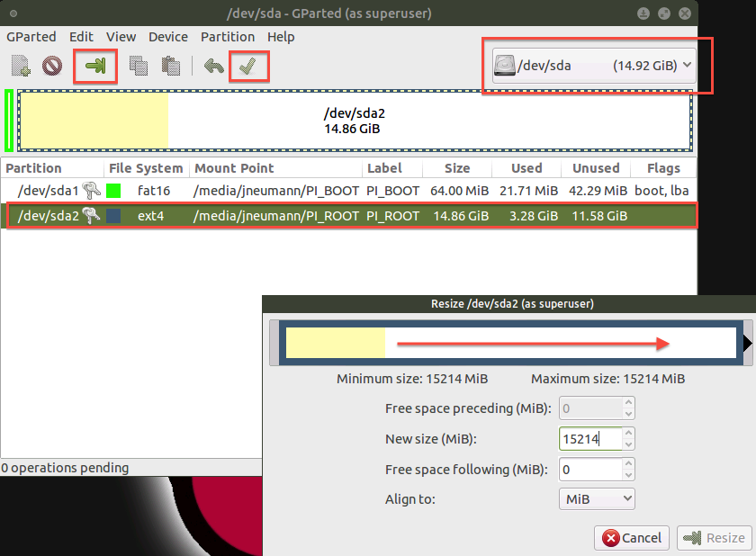The image size is (756, 556).
Task: Click the green fat16 color swatch
Action: 113,191
